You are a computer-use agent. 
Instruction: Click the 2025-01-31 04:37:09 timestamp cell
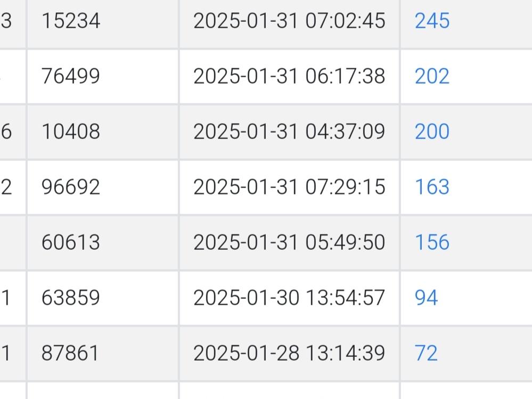pos(289,132)
